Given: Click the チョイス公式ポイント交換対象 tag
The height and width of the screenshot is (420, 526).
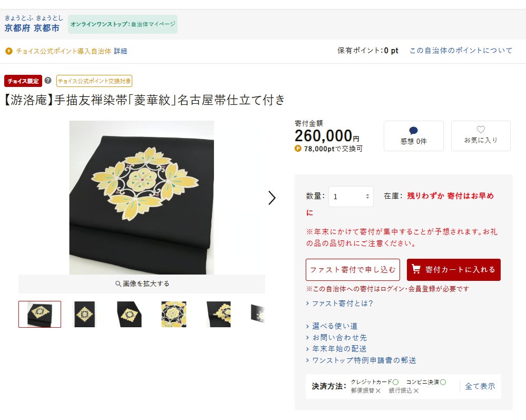Looking at the screenshot, I should (x=94, y=81).
